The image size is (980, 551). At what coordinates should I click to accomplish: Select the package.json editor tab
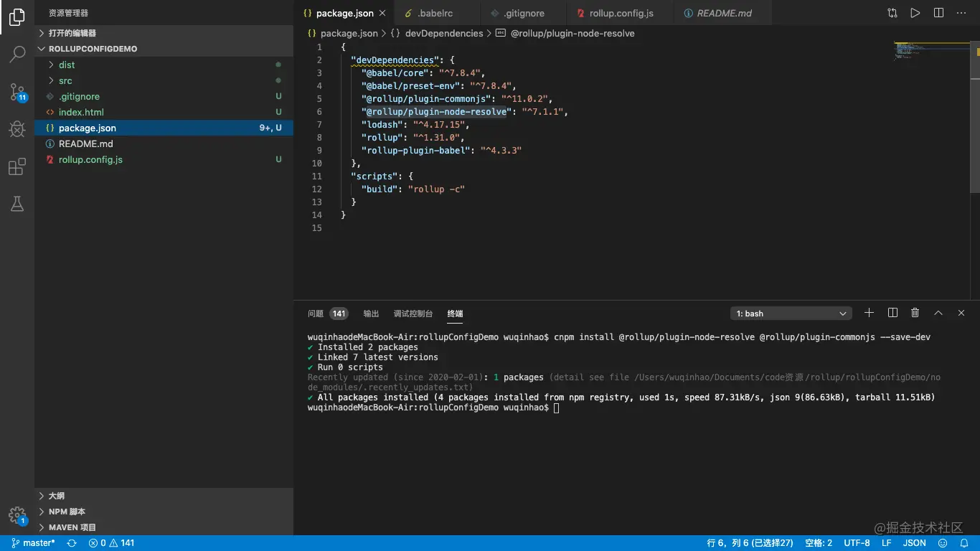point(344,13)
